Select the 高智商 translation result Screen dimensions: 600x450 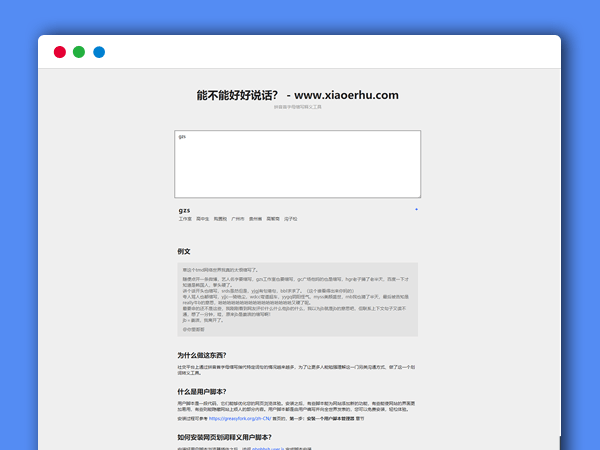(273, 218)
